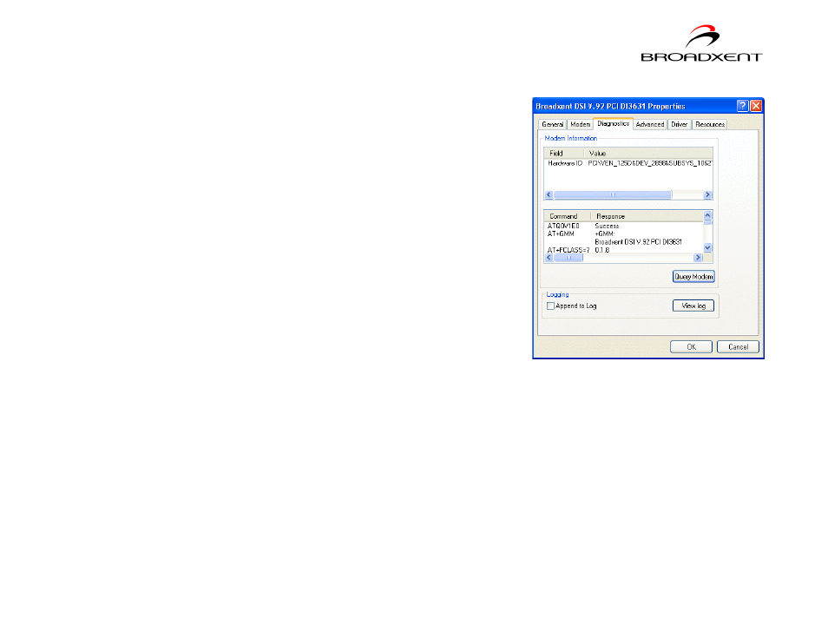Click the Modem Information list's right scroll arrow
Image resolution: width=828 pixels, height=644 pixels.
tap(707, 194)
